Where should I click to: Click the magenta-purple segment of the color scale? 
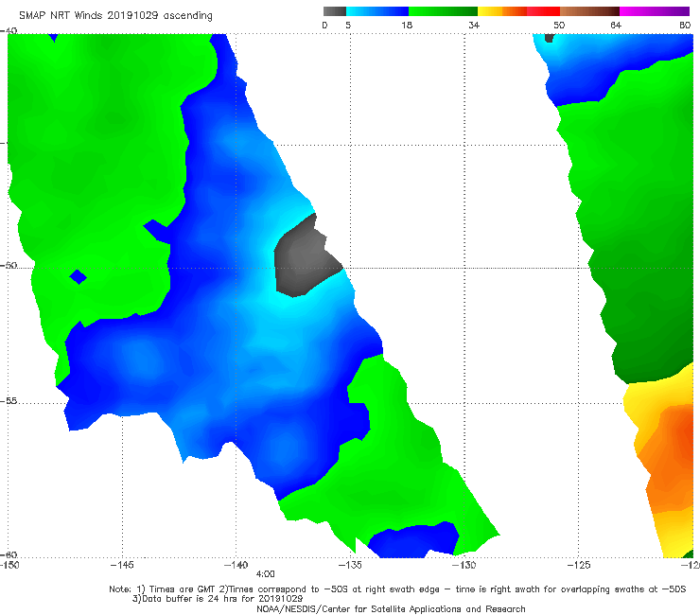tap(655, 11)
